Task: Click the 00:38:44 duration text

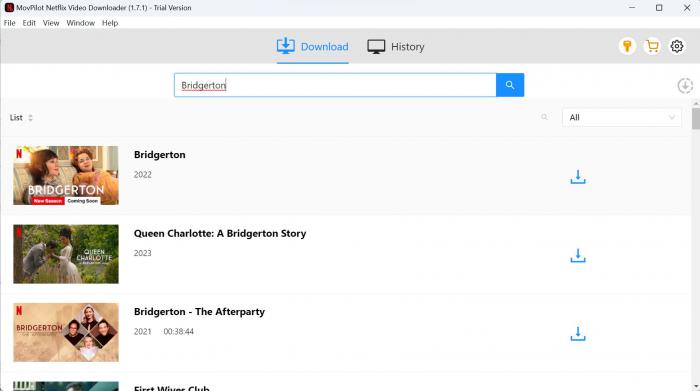Action: coord(179,331)
